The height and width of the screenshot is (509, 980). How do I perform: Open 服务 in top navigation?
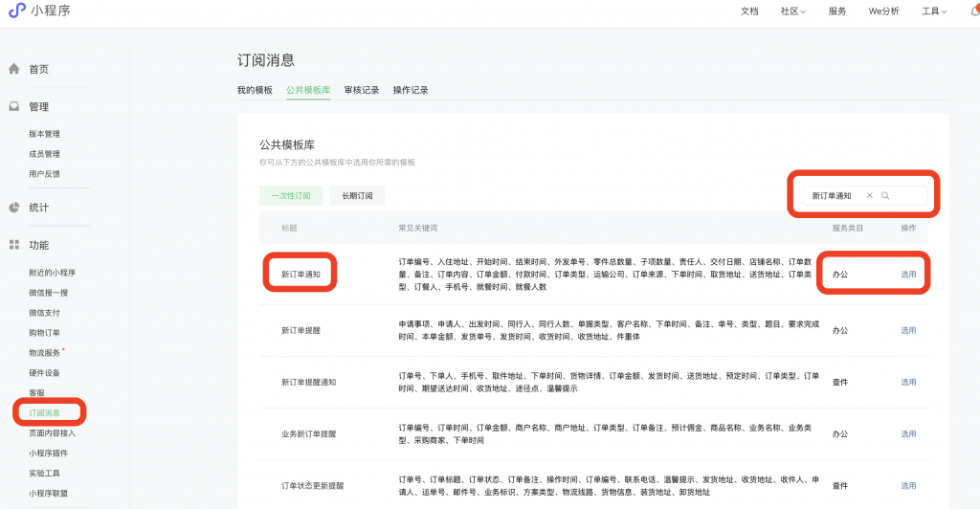pyautogui.click(x=837, y=11)
